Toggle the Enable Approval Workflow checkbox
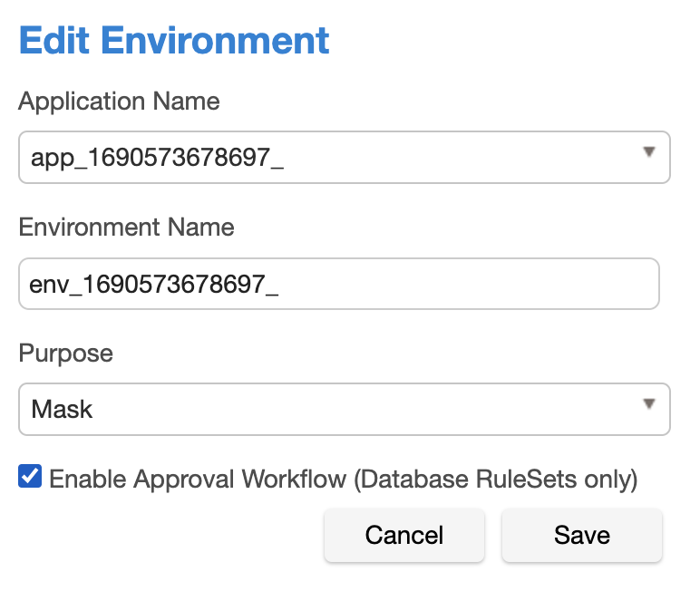The image size is (700, 591). tap(30, 477)
